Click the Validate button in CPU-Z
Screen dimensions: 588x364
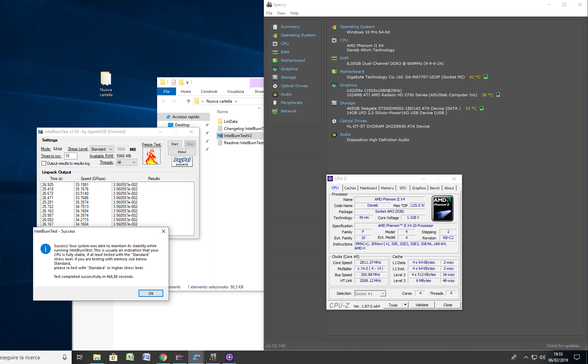click(x=422, y=305)
